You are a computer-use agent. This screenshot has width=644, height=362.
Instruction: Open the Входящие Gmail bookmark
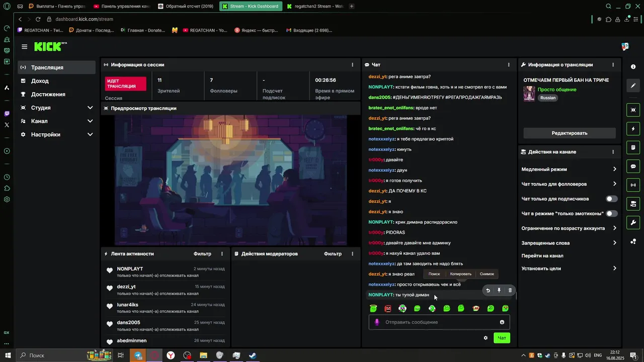point(309,30)
